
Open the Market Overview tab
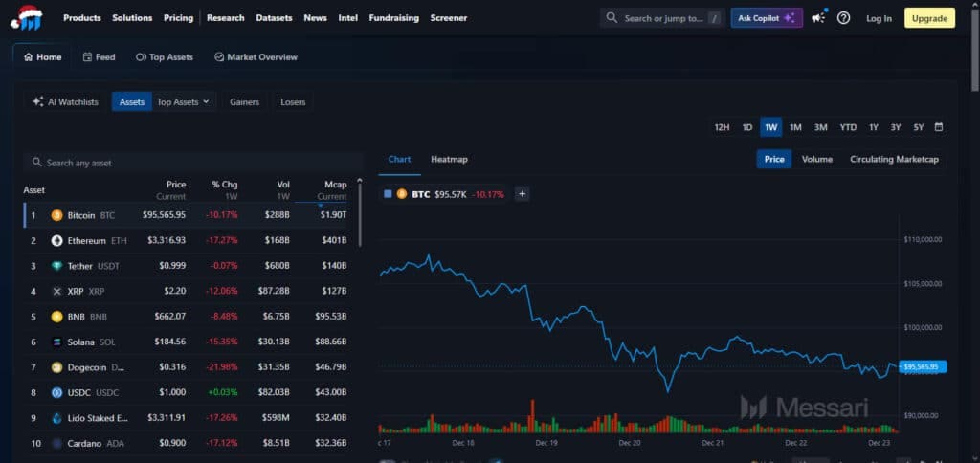[x=256, y=56]
